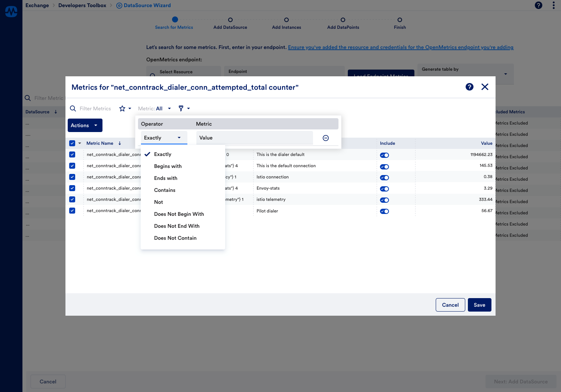Click the star favorites filter icon
The width and height of the screenshot is (561, 392).
122,108
